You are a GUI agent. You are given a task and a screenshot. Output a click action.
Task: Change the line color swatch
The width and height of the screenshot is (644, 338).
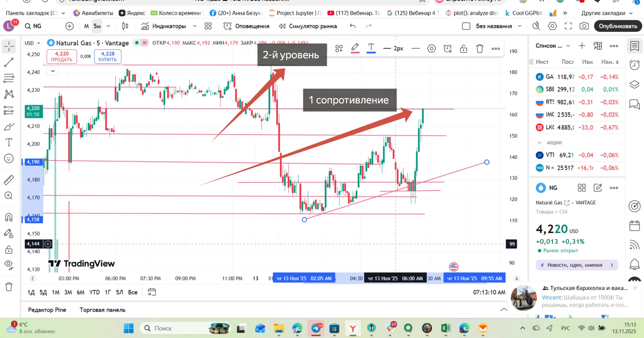(355, 49)
